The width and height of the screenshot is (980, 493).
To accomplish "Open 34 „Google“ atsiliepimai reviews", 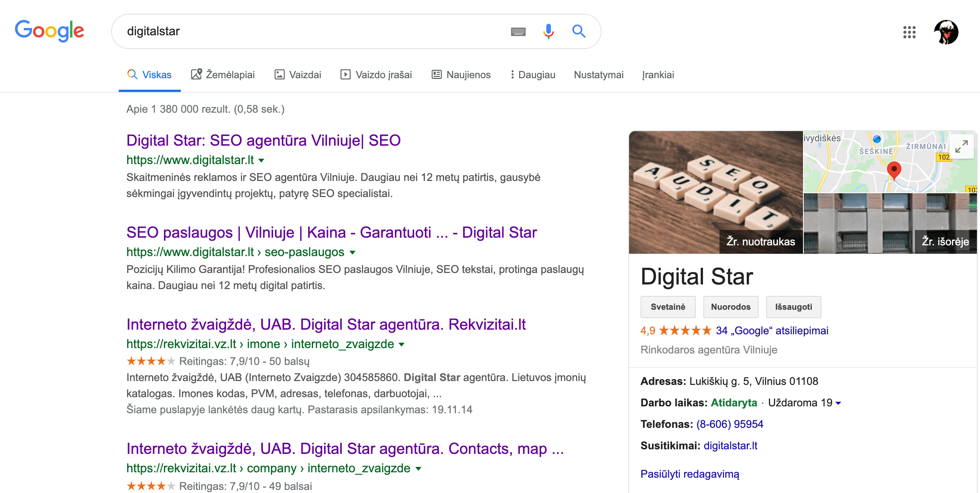I will click(x=772, y=330).
